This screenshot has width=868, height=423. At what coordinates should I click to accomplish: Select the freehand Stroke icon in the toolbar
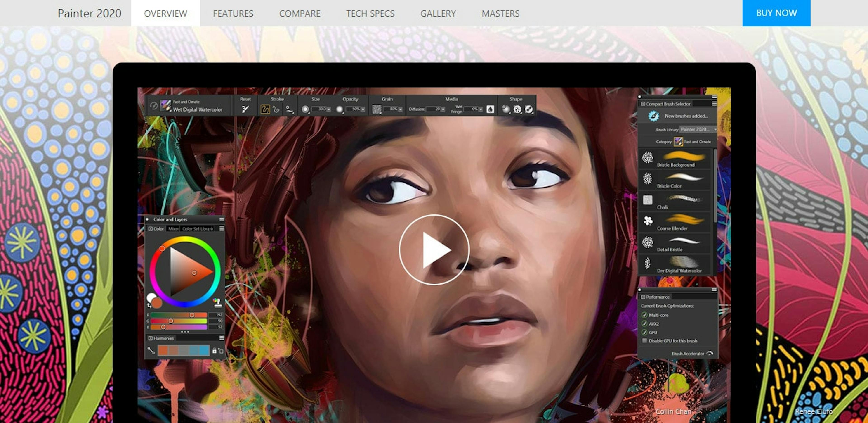click(x=266, y=109)
